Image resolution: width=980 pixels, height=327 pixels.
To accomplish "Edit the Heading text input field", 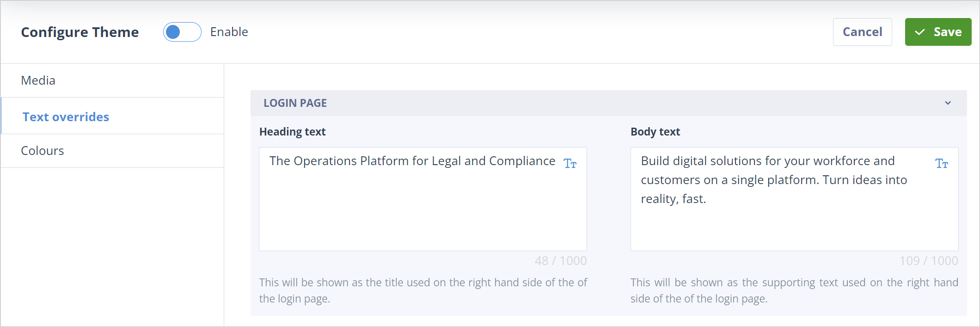I will (423, 199).
